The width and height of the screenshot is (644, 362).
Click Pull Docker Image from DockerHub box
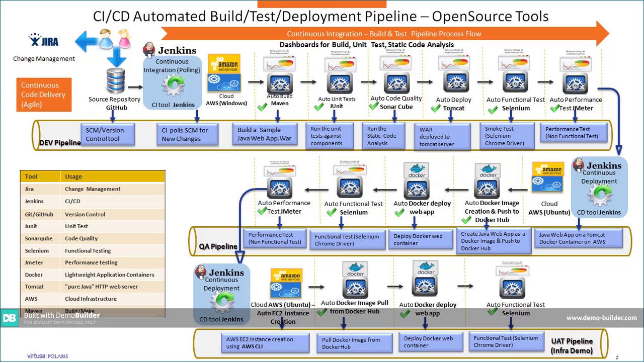354,343
